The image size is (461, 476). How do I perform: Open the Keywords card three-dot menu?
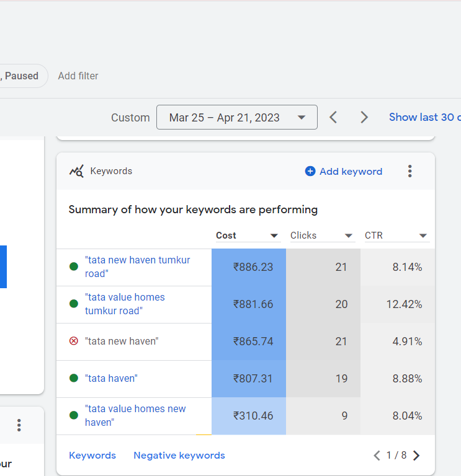[x=410, y=171]
